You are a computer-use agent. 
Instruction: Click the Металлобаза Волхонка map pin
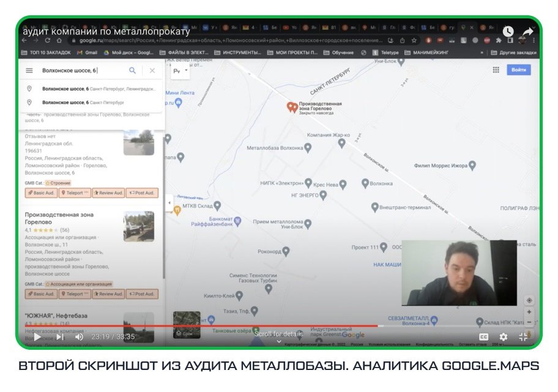click(x=308, y=147)
